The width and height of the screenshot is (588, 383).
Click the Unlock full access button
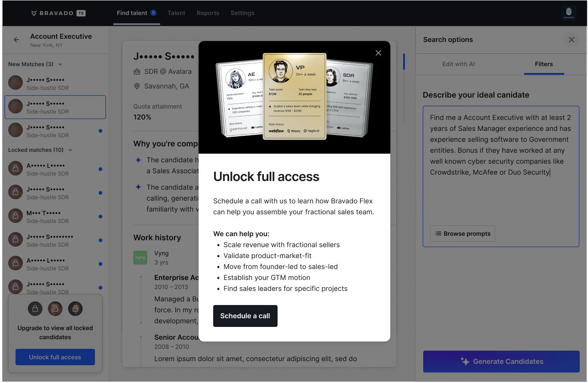click(55, 357)
